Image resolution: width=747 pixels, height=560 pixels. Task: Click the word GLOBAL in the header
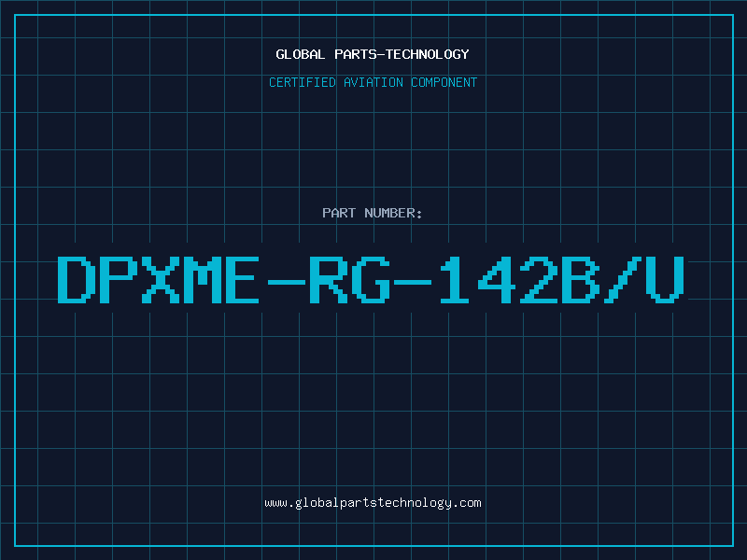click(x=300, y=54)
